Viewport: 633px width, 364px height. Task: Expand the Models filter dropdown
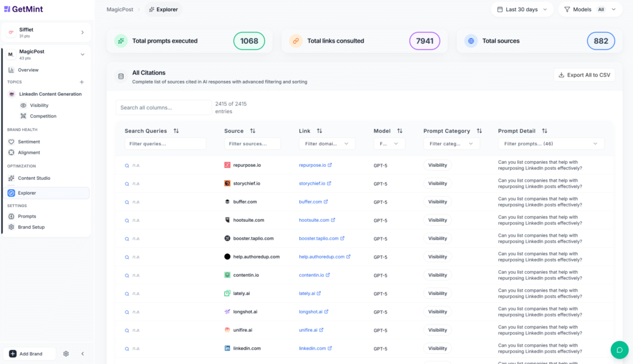pos(613,9)
